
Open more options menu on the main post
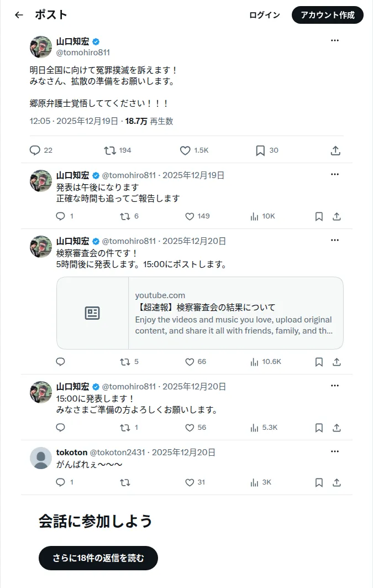pyautogui.click(x=335, y=40)
